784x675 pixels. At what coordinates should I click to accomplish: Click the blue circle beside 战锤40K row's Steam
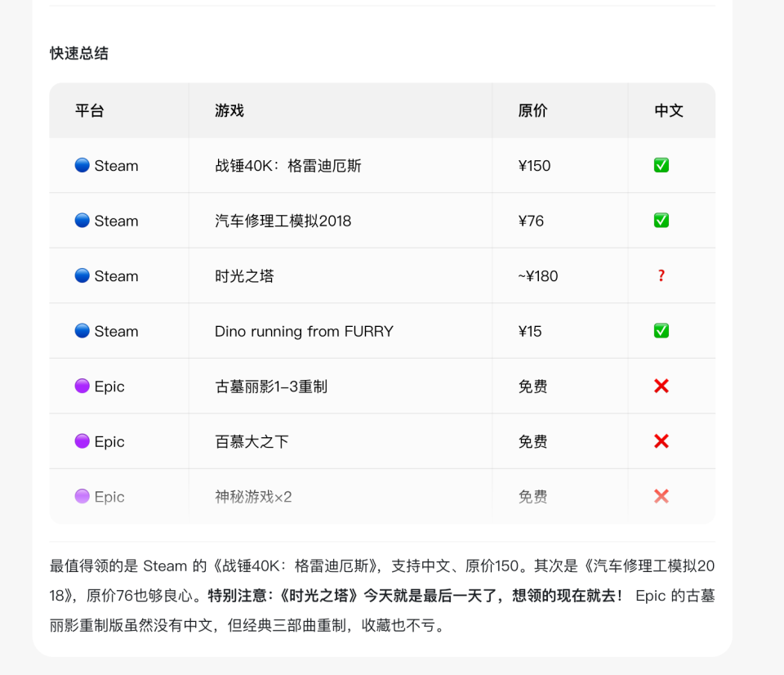[82, 165]
